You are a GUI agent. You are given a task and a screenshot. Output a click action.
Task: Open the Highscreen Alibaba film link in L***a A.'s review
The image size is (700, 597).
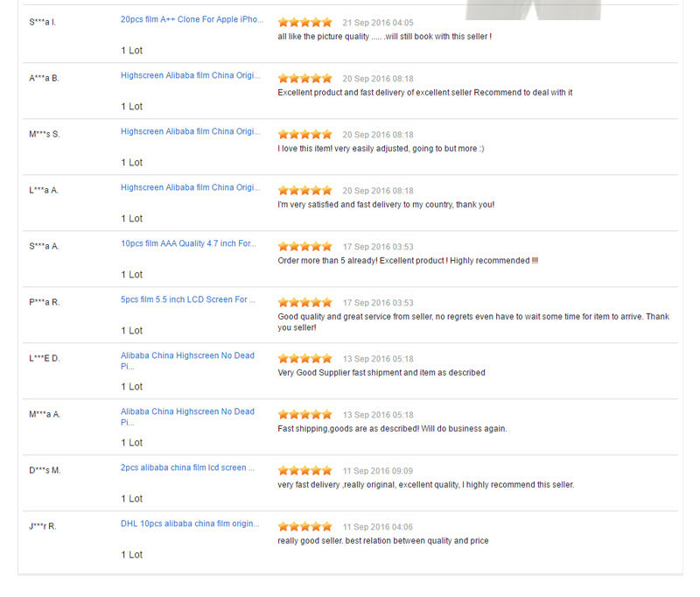coord(190,187)
